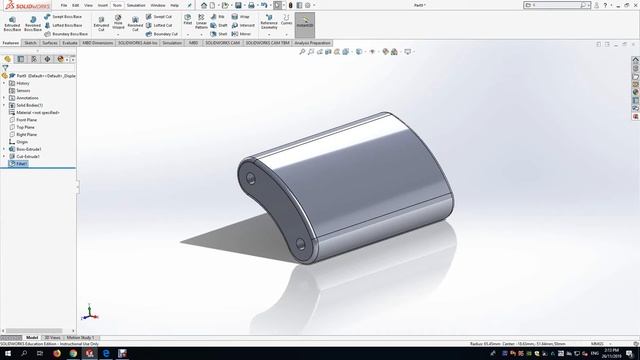Expand the Cut-Extrude1 feature
The image size is (640, 360).
4,156
